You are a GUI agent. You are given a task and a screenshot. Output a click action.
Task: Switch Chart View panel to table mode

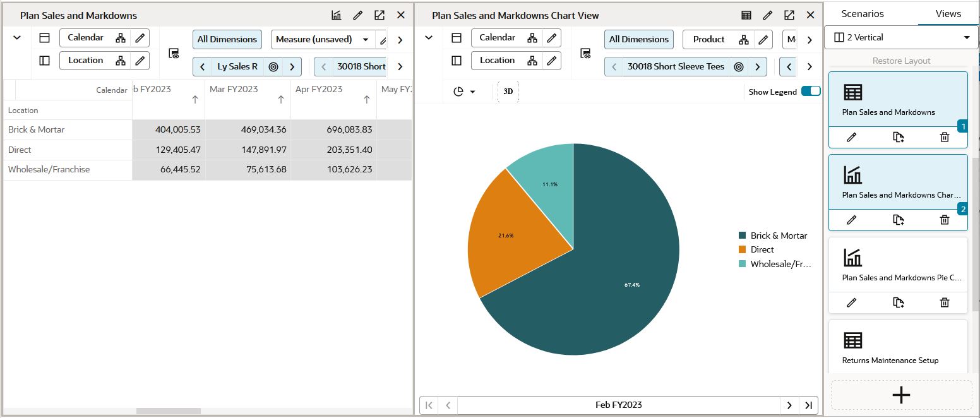(x=746, y=15)
